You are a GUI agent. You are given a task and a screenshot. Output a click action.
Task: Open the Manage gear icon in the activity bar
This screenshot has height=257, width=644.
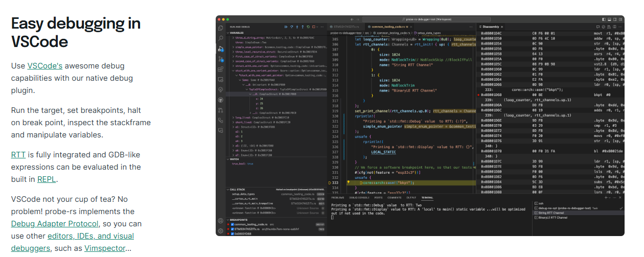[220, 231]
